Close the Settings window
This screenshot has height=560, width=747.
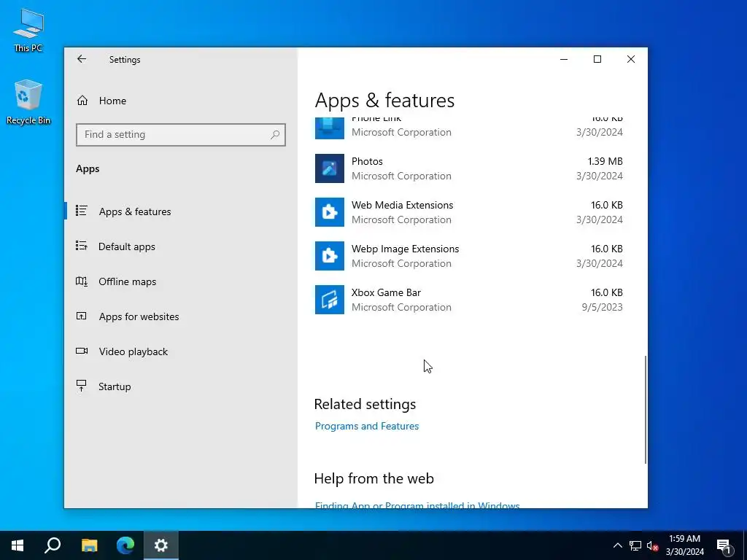point(631,60)
